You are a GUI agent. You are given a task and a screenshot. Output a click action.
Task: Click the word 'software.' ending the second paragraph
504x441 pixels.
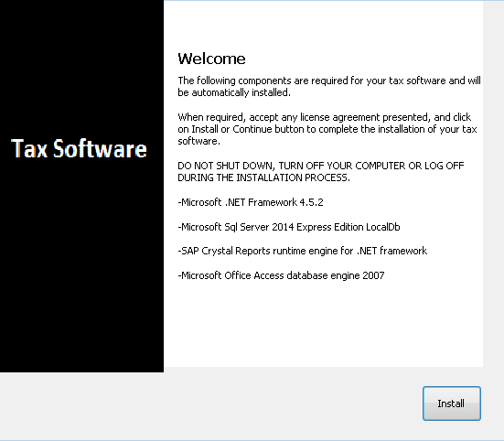tap(199, 141)
